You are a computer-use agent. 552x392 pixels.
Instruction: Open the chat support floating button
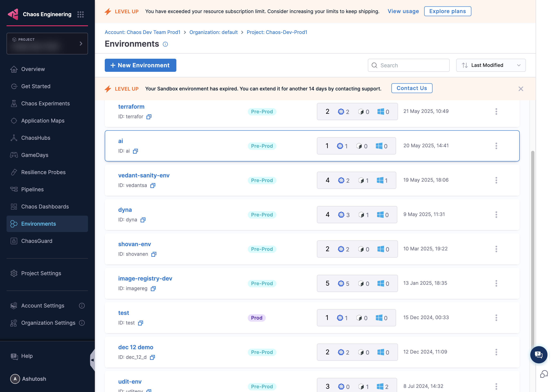tap(538, 355)
